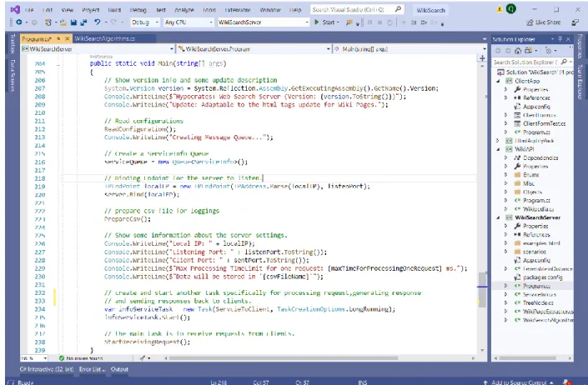The width and height of the screenshot is (588, 385).
Task: Click the Pause debugging icon
Action: (369, 22)
